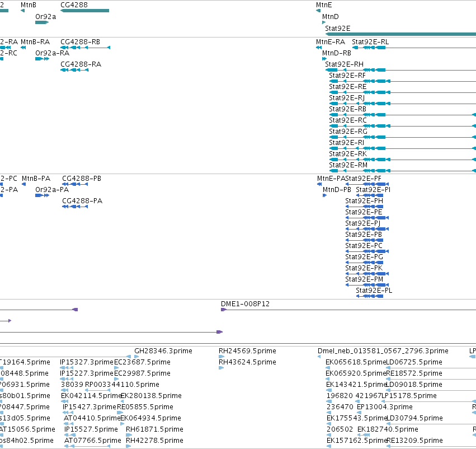Select EST RH42278.5prime

click(x=154, y=441)
